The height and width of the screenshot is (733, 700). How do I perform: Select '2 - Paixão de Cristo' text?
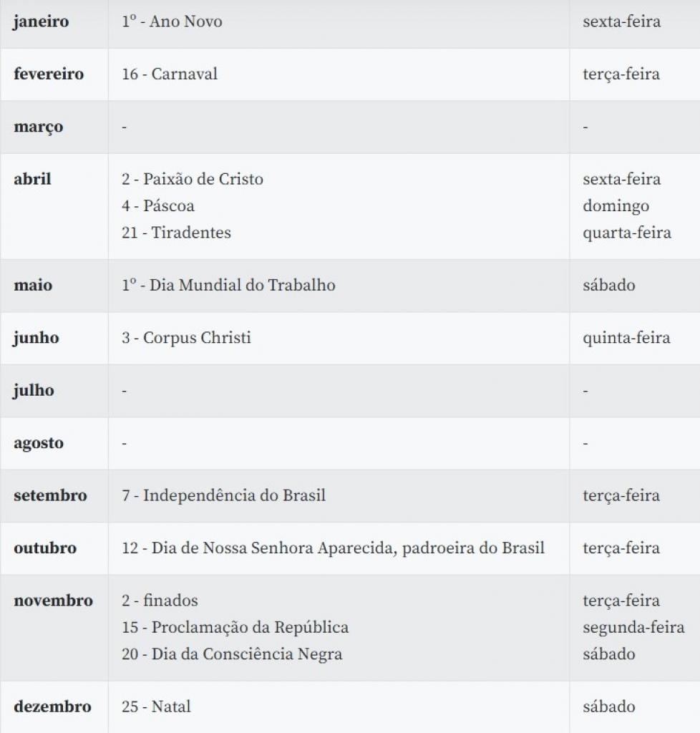point(193,179)
